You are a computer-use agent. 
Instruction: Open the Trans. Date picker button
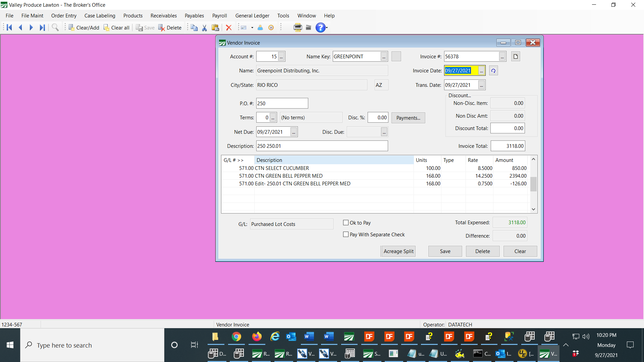pos(481,85)
